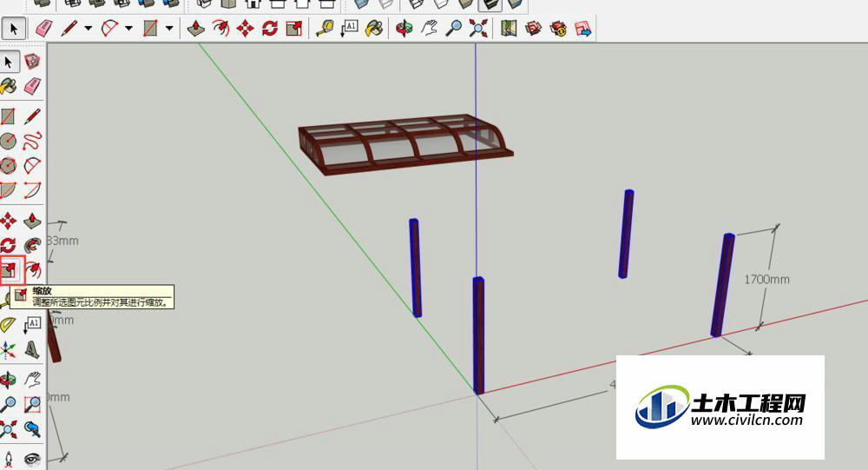The height and width of the screenshot is (470, 868).
Task: Pick the Rotate tool in the left palette
Action: click(8, 245)
